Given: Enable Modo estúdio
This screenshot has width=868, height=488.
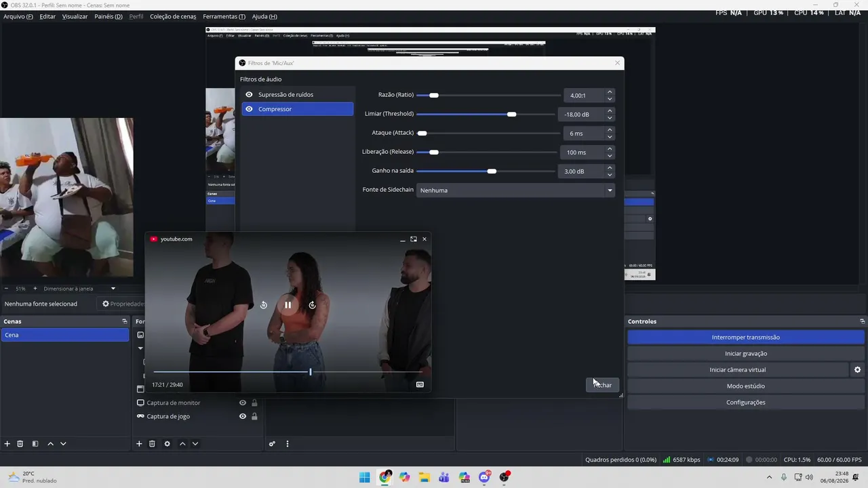Looking at the screenshot, I should pyautogui.click(x=746, y=386).
